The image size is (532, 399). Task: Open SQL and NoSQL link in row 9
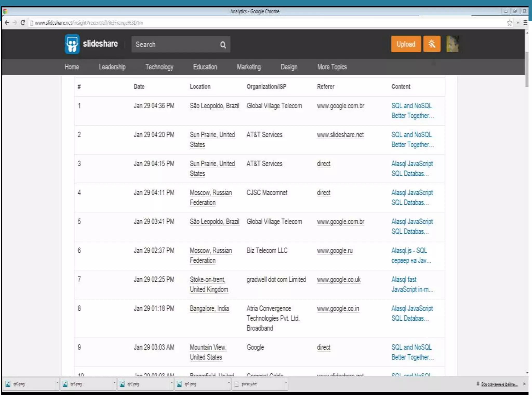413,352
